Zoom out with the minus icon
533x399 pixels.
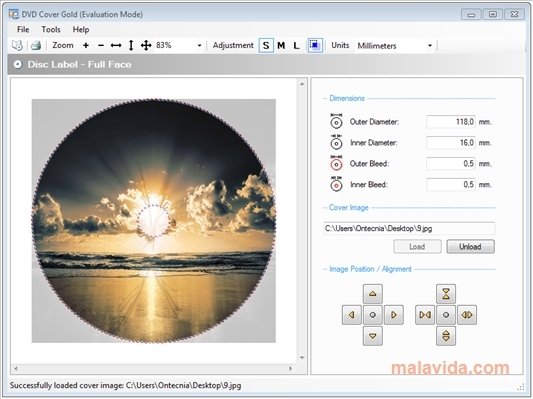(x=101, y=45)
